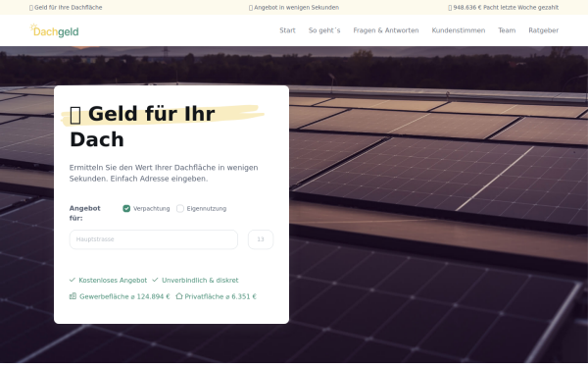The image size is (588, 368).
Task: Click 'Gewerbefläche ø 124.894 €' text
Action: tap(124, 296)
